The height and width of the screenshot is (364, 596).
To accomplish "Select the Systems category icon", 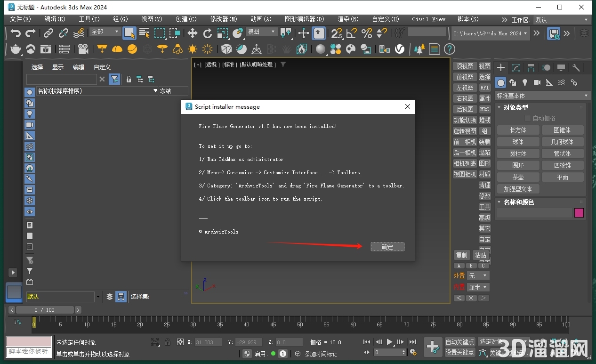I will coord(574,83).
